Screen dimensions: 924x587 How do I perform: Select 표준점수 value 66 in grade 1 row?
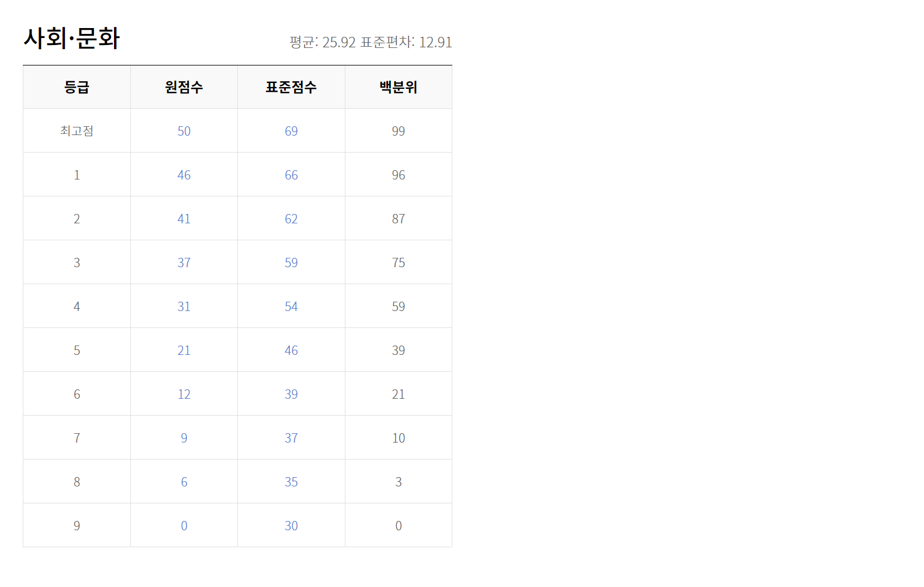(x=291, y=175)
